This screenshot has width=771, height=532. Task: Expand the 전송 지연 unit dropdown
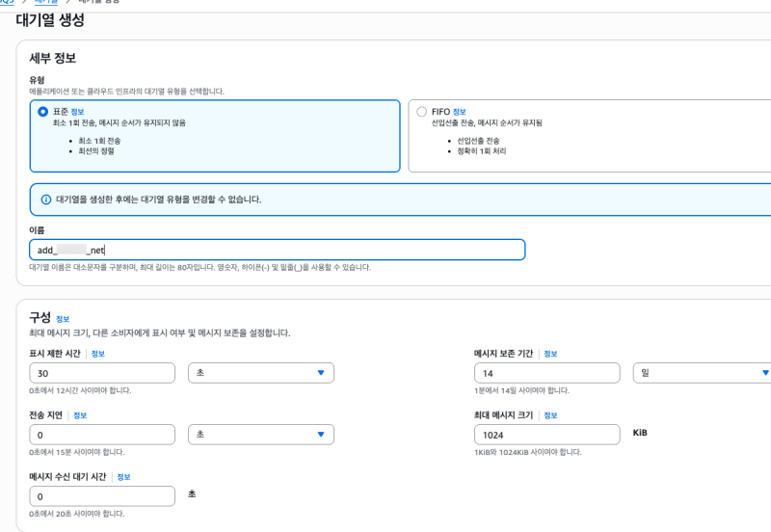pyautogui.click(x=261, y=435)
